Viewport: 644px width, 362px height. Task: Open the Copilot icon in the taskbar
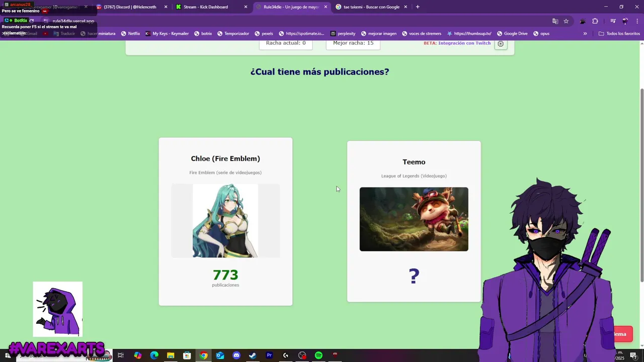(x=137, y=355)
